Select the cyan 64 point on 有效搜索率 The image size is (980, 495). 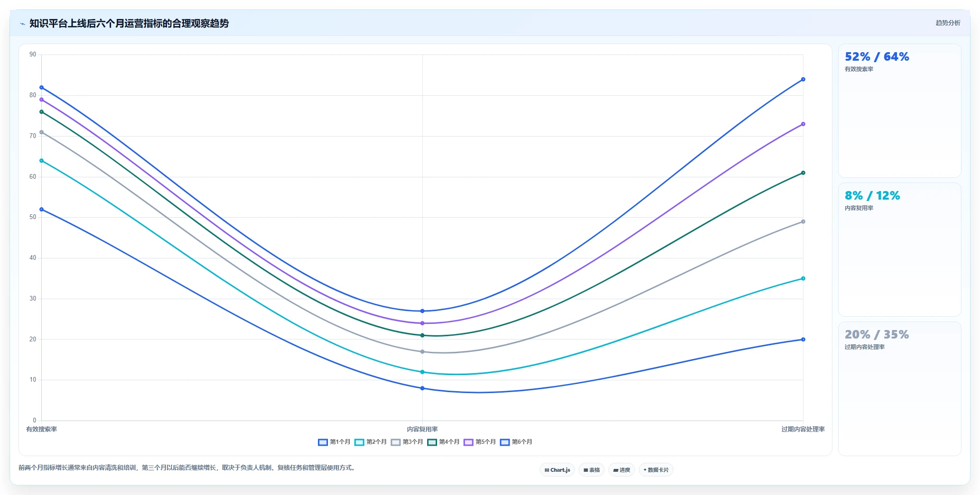pyautogui.click(x=42, y=161)
